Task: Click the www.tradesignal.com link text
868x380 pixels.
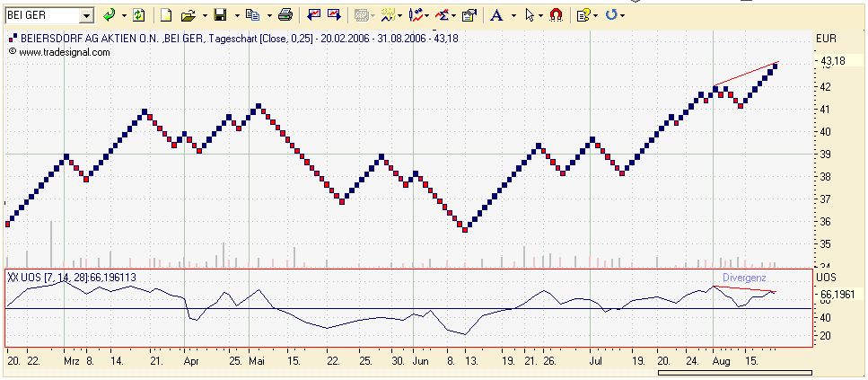Action: point(65,53)
